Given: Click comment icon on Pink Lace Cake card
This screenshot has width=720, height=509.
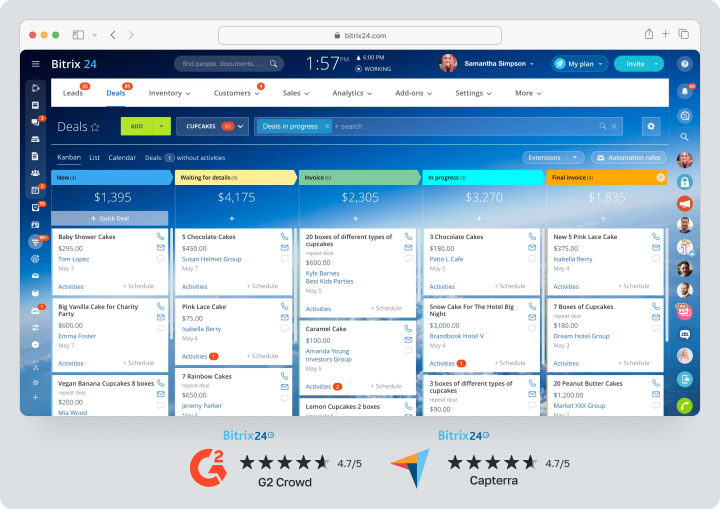Looking at the screenshot, I should (285, 328).
